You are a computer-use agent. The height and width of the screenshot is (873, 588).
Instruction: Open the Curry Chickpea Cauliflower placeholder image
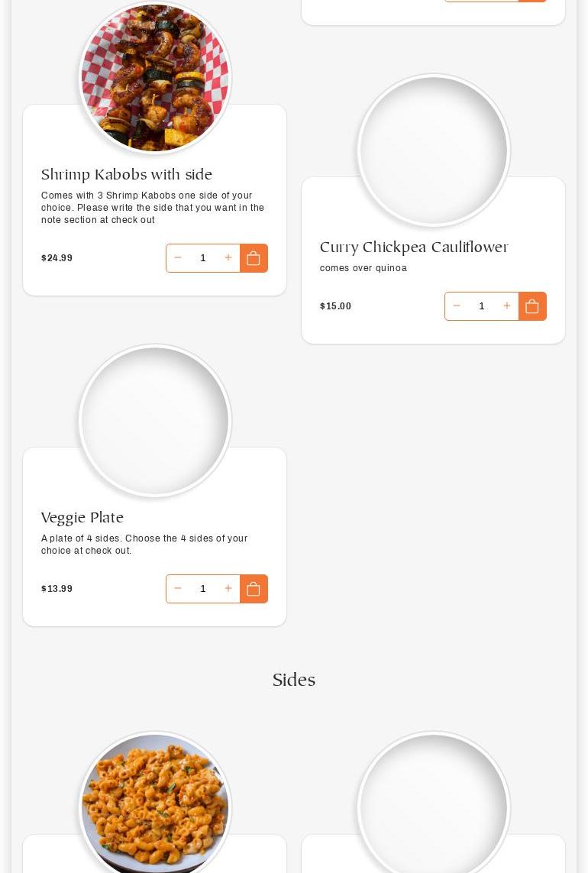pos(434,150)
